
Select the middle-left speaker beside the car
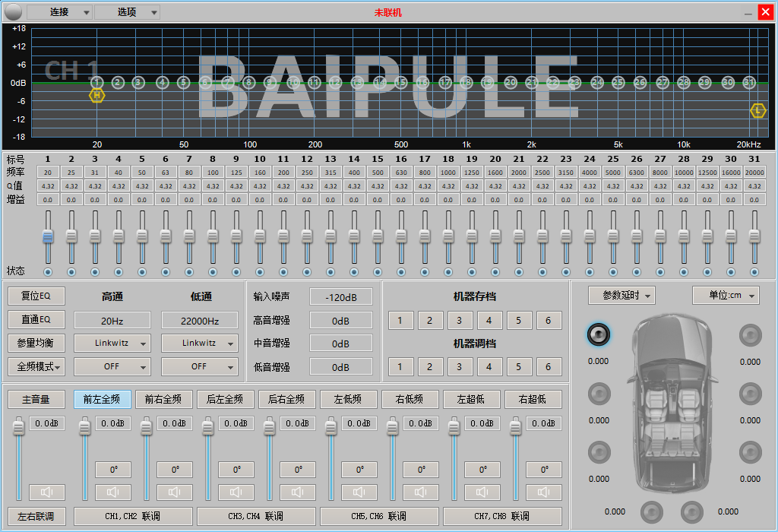point(599,394)
